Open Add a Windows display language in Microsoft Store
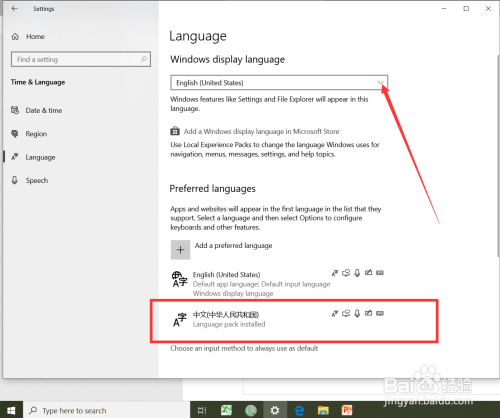500x418 pixels. pyautogui.click(x=261, y=131)
